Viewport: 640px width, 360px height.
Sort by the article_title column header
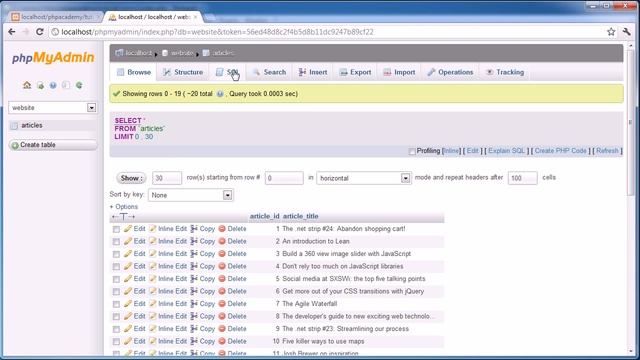300,216
